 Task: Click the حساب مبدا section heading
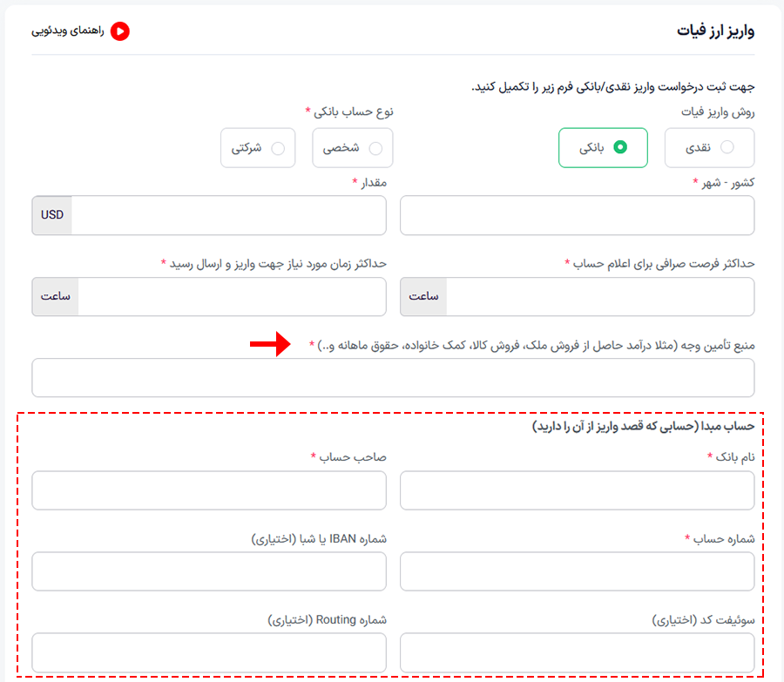pyautogui.click(x=643, y=426)
